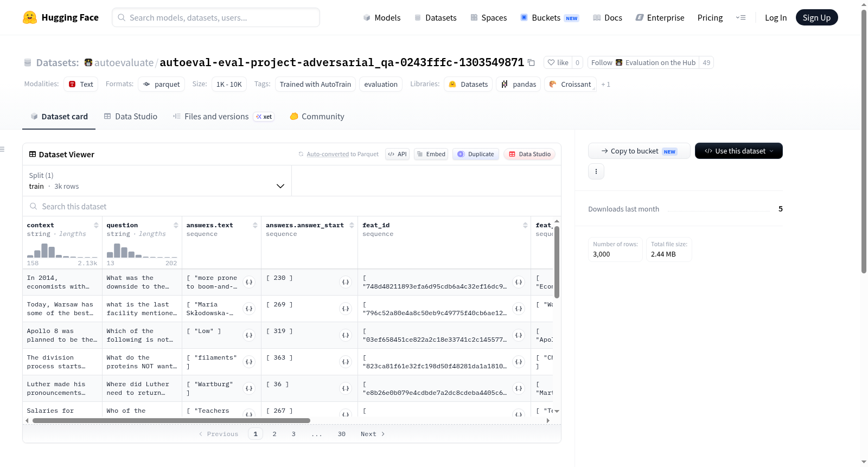Open the split selector dropdown
The image size is (868, 467).
[x=157, y=181]
